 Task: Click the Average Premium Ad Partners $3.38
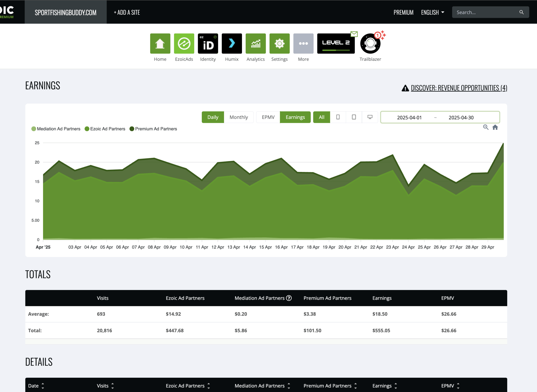pos(310,314)
